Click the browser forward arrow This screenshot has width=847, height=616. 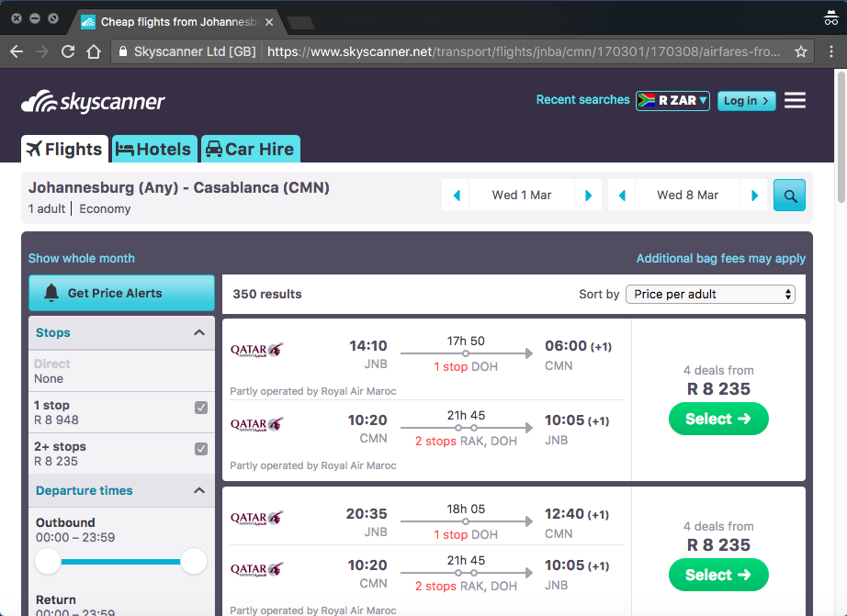point(42,51)
